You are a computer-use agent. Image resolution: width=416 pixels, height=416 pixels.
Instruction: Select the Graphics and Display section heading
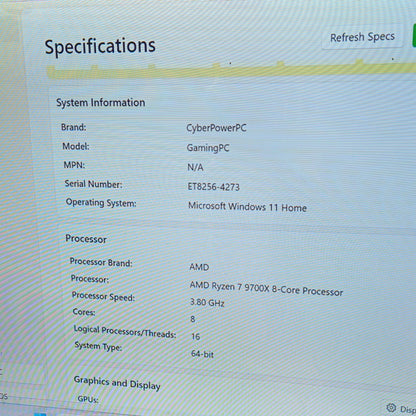117,383
